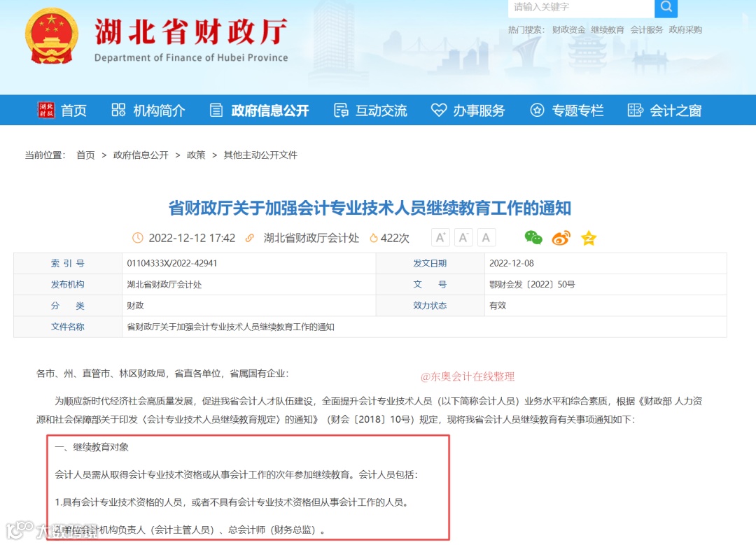
Task: Click the article title 省财政厅关于加强会计专业技术人员继续教育工作的通知
Action: (x=370, y=208)
